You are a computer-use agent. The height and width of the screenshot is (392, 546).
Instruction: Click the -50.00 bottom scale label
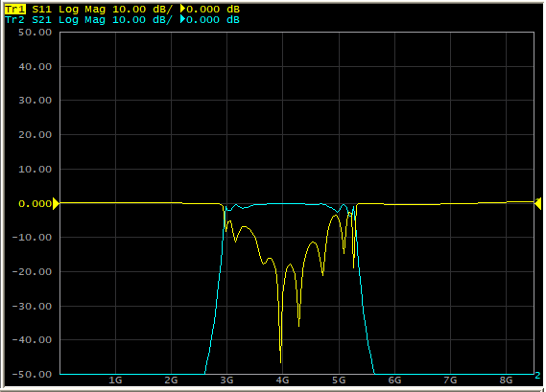tap(32, 374)
